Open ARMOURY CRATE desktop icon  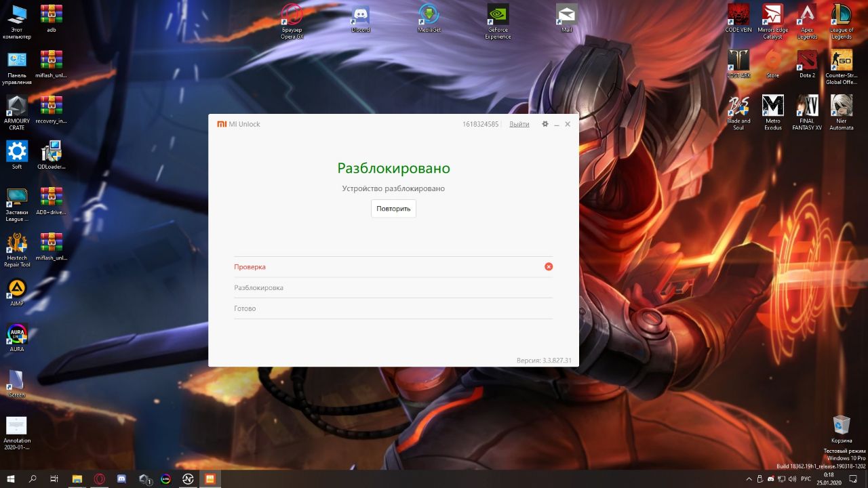17,113
